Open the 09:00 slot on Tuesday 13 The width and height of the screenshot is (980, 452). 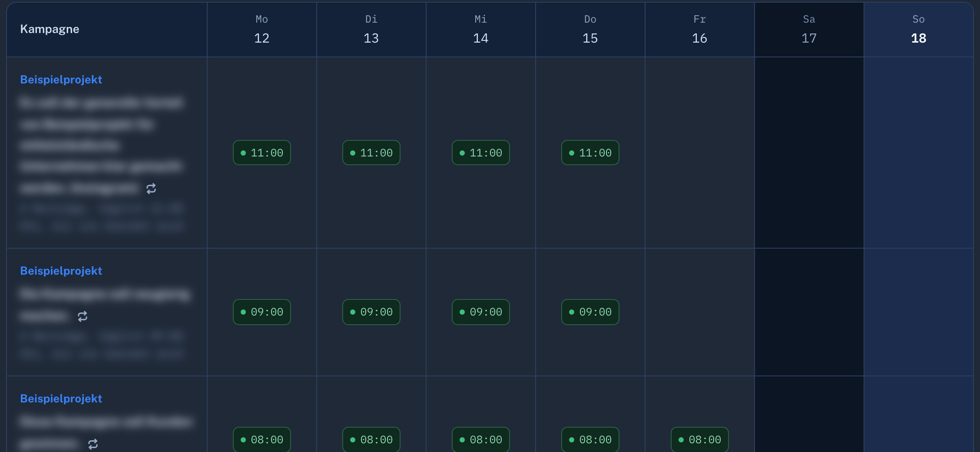point(371,312)
